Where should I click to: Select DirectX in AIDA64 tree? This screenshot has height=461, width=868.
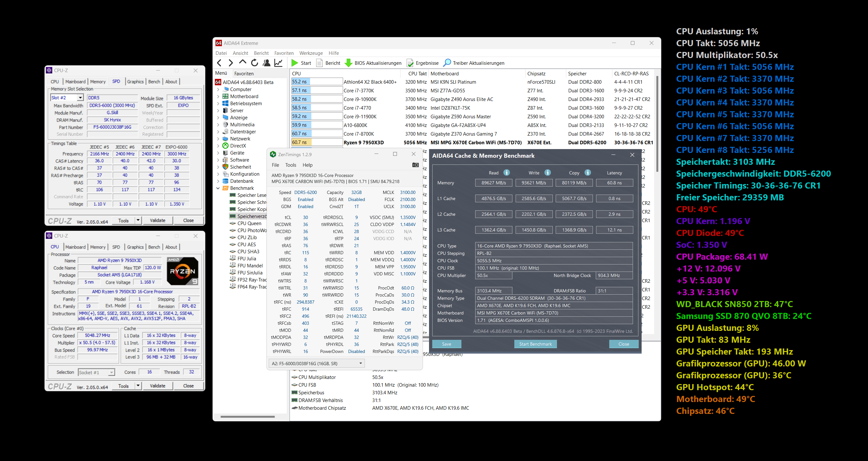click(x=238, y=146)
